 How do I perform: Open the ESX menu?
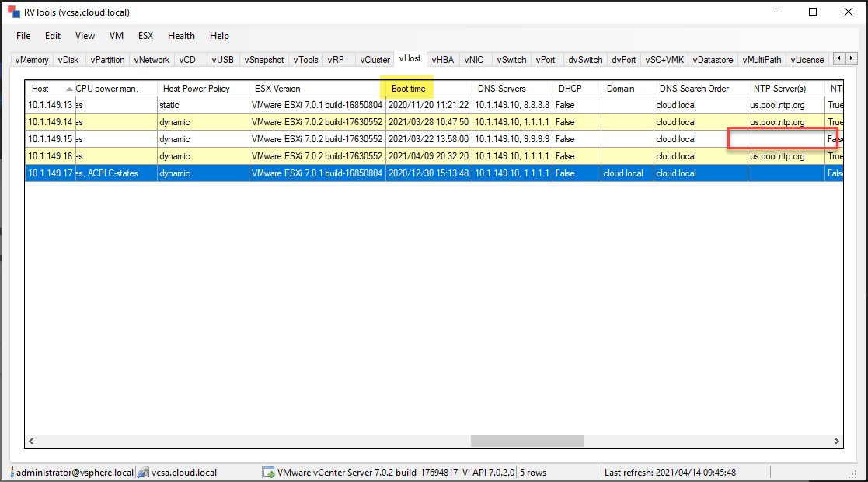(x=145, y=36)
